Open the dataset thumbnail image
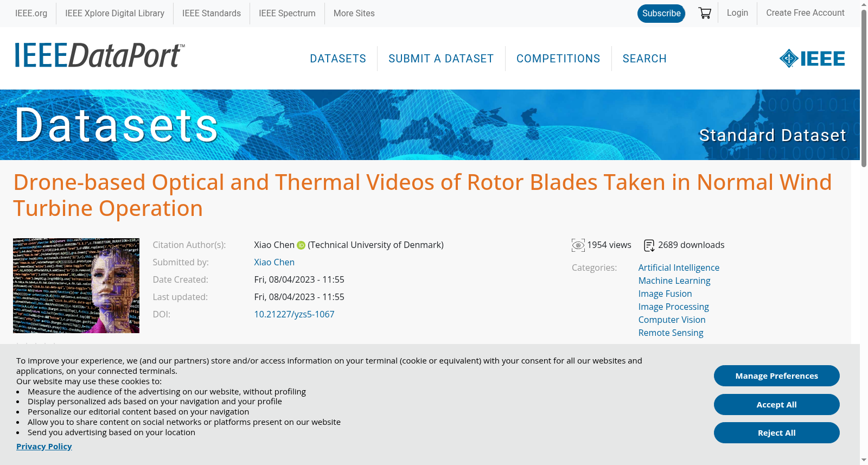The width and height of the screenshot is (868, 465). (x=76, y=285)
